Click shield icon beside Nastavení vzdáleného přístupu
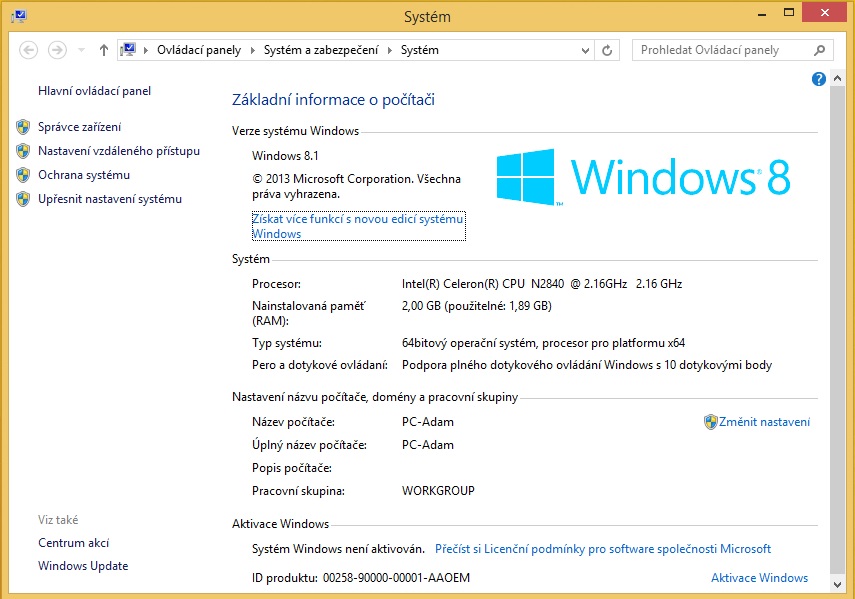855x599 pixels. (x=23, y=151)
